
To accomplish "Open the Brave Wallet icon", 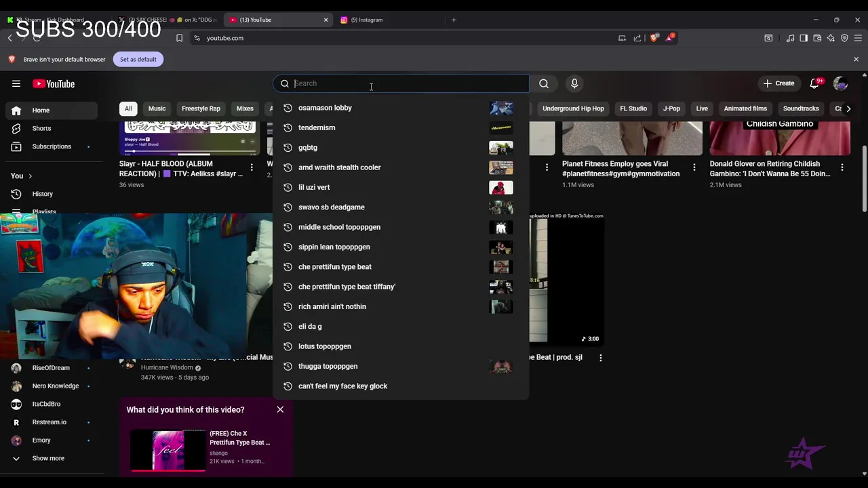I will tap(817, 38).
